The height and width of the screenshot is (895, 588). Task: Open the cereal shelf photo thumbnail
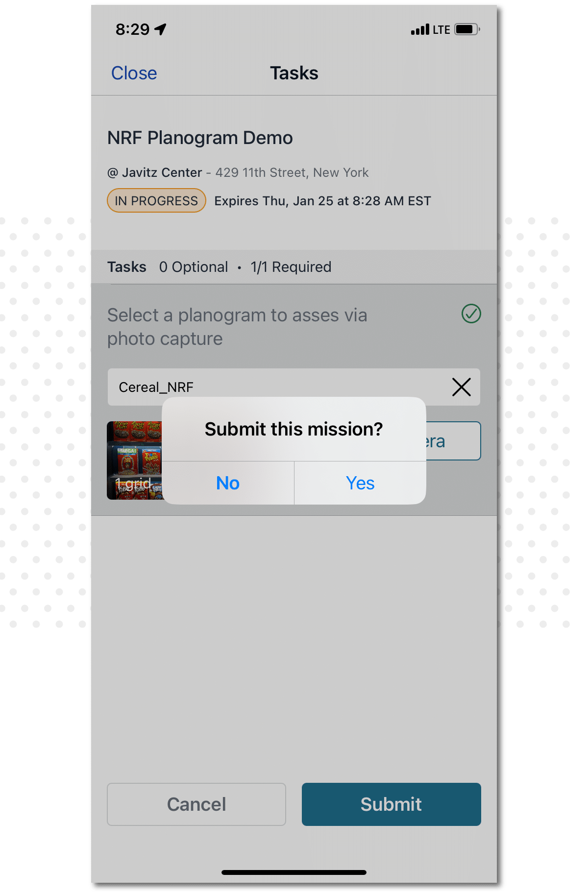pyautogui.click(x=135, y=460)
